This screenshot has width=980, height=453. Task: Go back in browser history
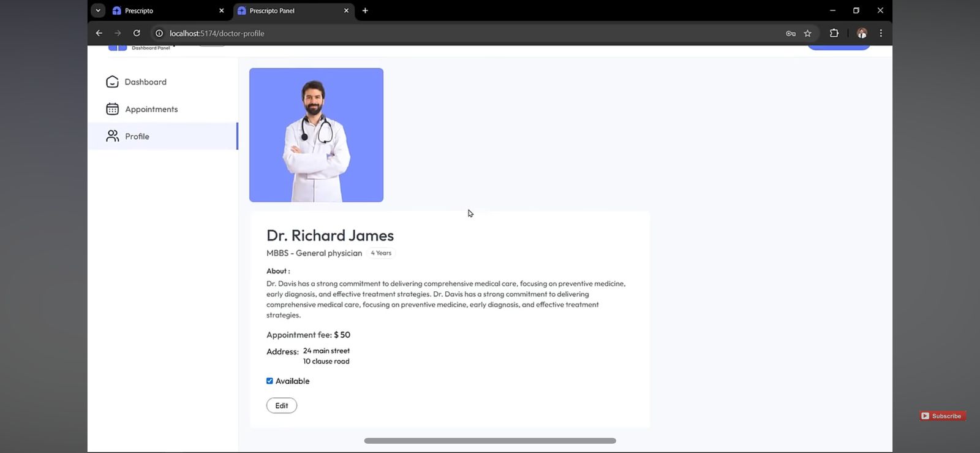point(99,33)
